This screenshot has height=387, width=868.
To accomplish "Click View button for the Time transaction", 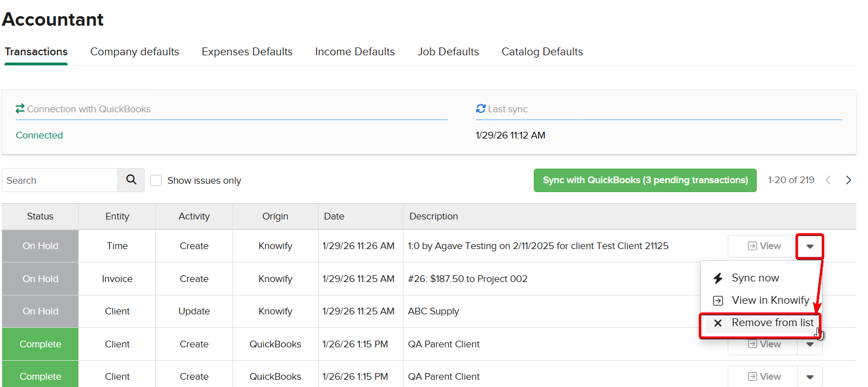I will (763, 246).
